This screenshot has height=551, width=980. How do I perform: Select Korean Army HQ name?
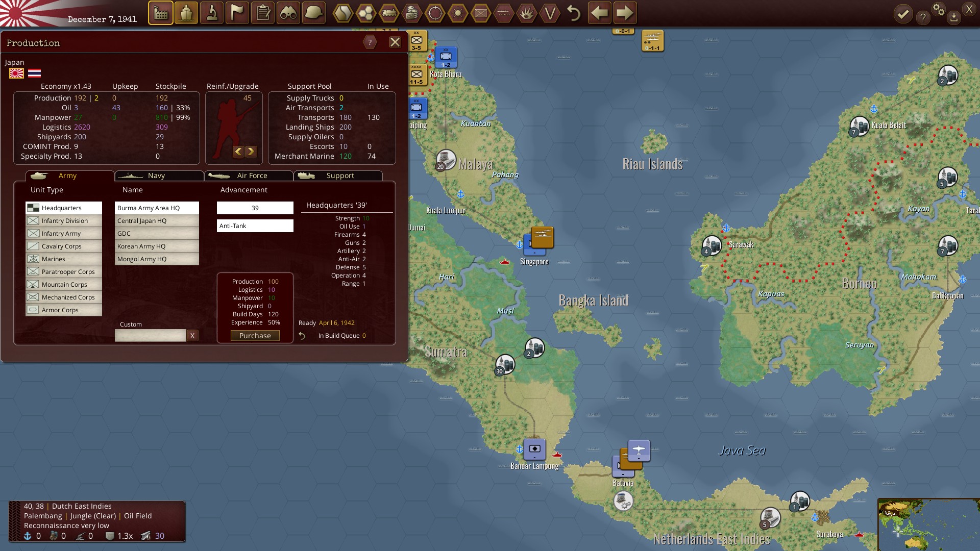(157, 246)
